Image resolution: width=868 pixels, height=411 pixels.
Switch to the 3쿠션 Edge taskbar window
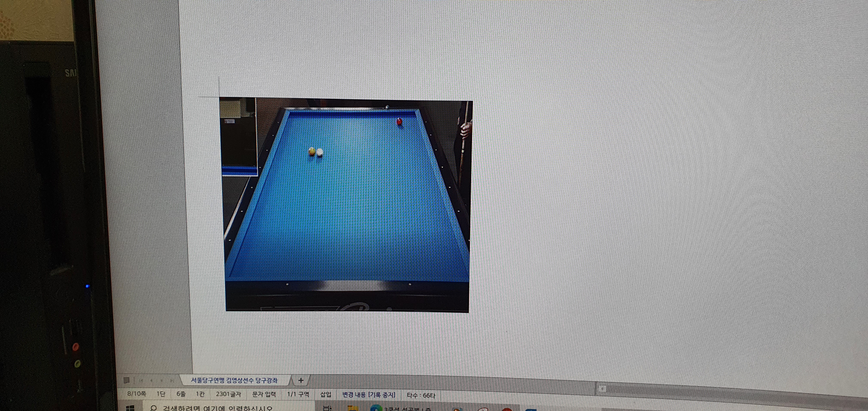click(x=401, y=409)
